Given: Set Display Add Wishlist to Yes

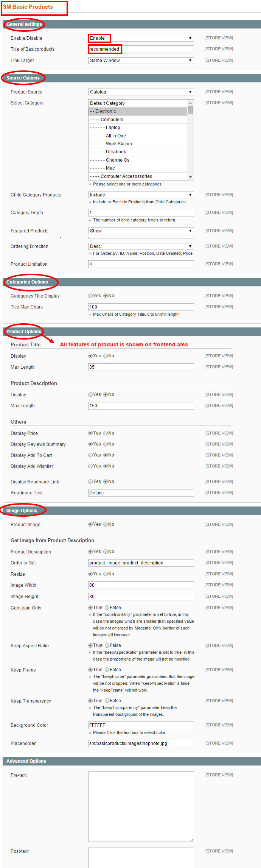Looking at the screenshot, I should pos(90,466).
